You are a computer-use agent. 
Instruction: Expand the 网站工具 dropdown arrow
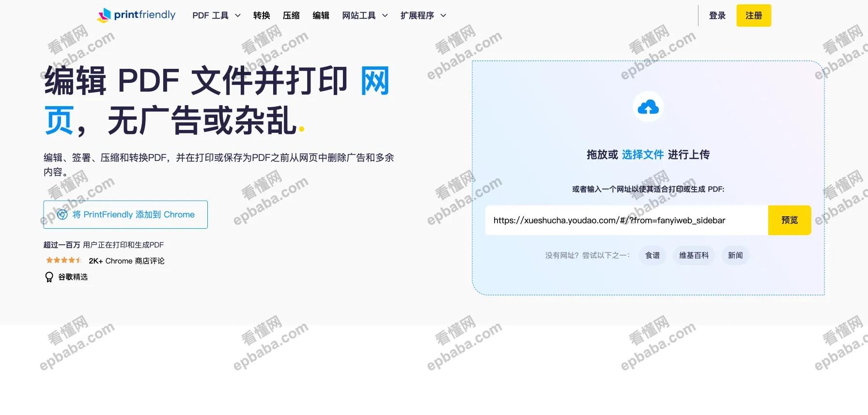click(385, 16)
